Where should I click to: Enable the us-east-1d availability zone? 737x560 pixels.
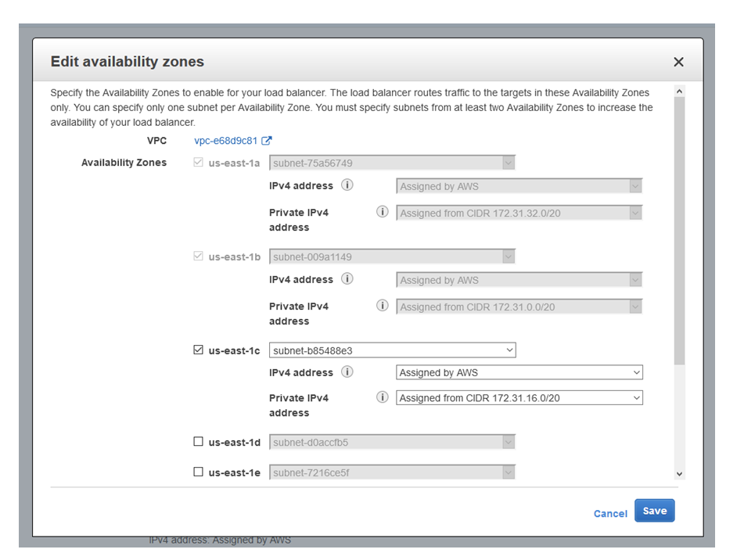tap(199, 442)
